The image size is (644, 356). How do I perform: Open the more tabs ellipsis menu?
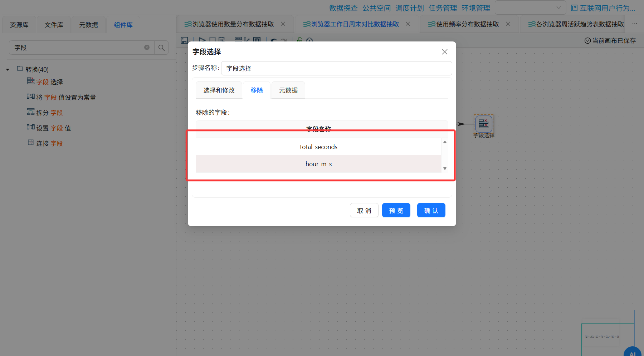click(x=635, y=24)
